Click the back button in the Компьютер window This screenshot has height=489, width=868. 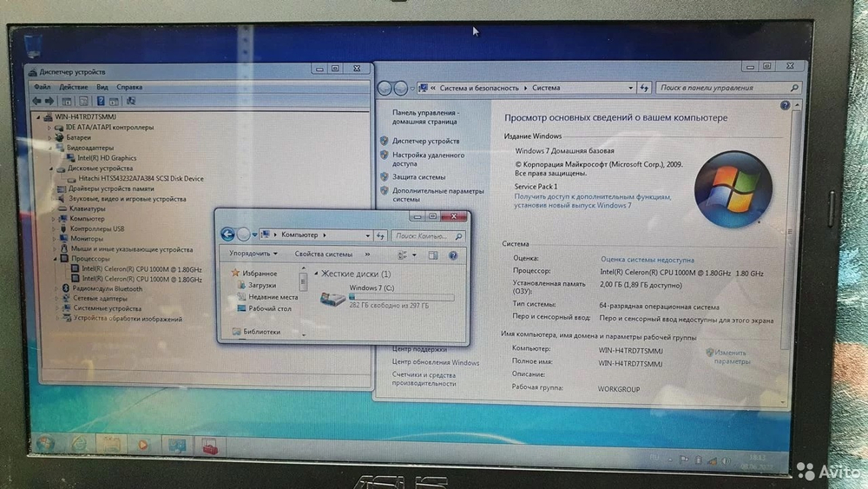point(227,235)
